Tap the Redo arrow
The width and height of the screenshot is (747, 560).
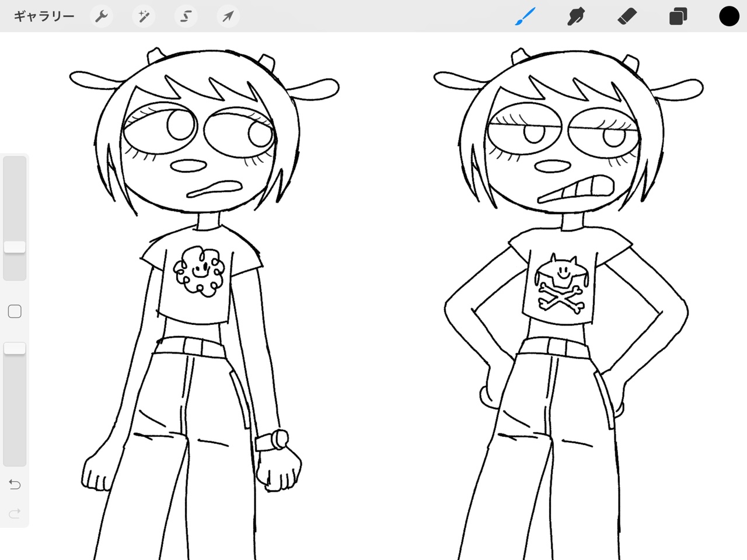click(15, 513)
